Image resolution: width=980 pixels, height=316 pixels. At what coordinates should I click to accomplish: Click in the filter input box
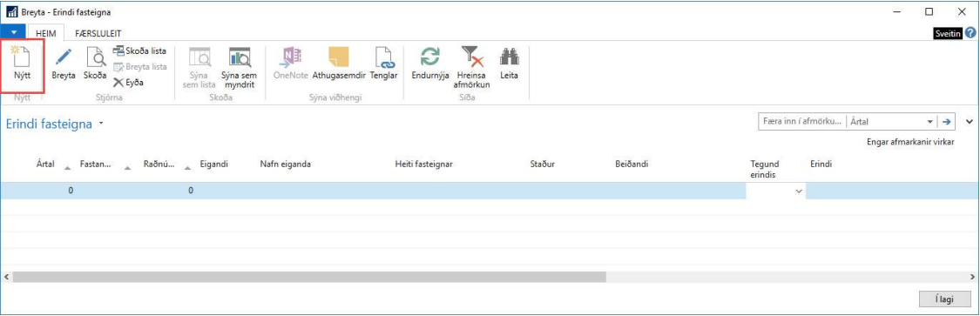click(x=801, y=122)
